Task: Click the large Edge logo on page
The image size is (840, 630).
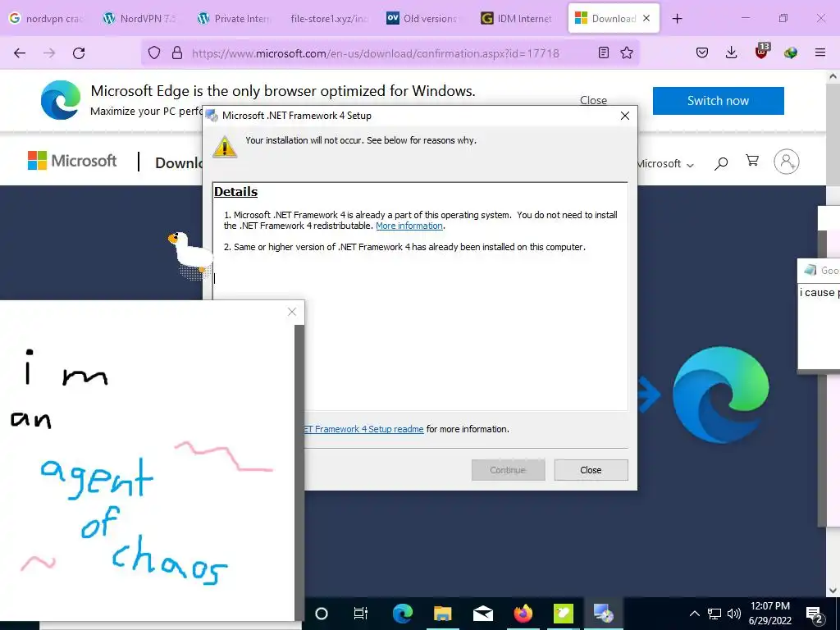Action: 720,395
